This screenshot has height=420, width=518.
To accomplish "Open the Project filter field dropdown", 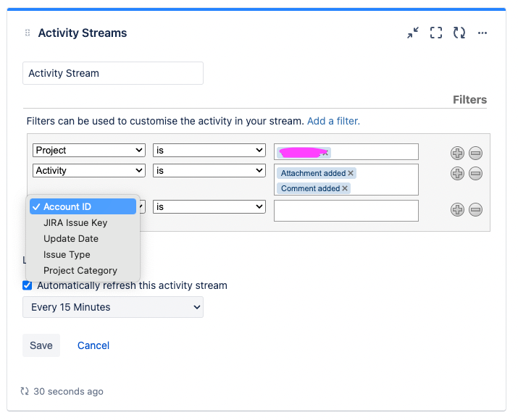I will click(x=89, y=150).
